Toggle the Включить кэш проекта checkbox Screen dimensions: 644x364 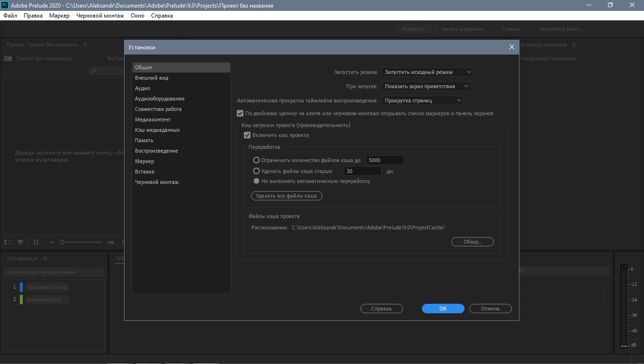[x=247, y=135]
